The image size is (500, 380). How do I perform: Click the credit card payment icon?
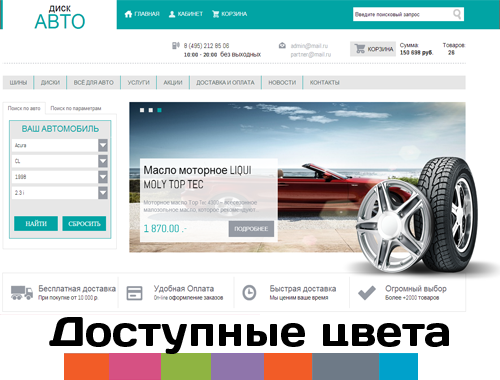click(x=134, y=293)
